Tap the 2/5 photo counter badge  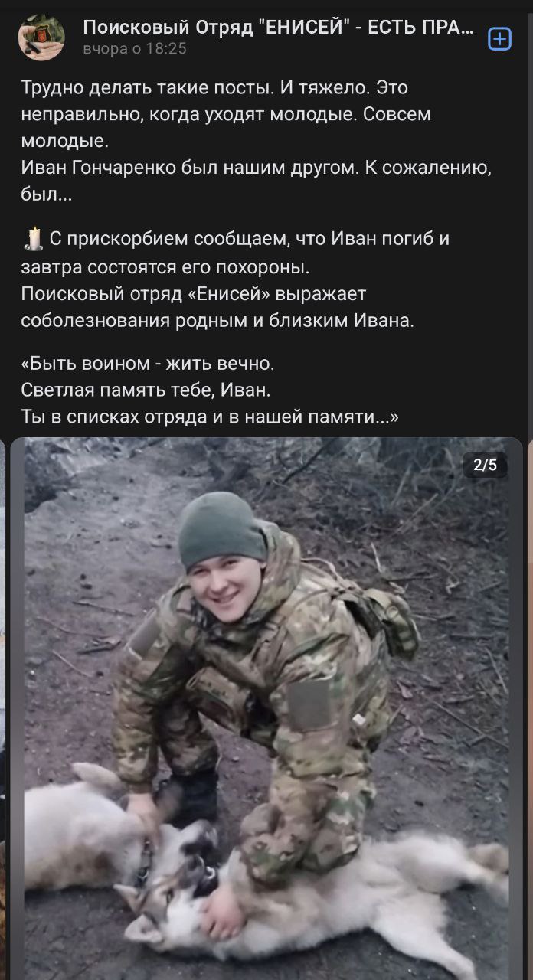click(x=486, y=464)
